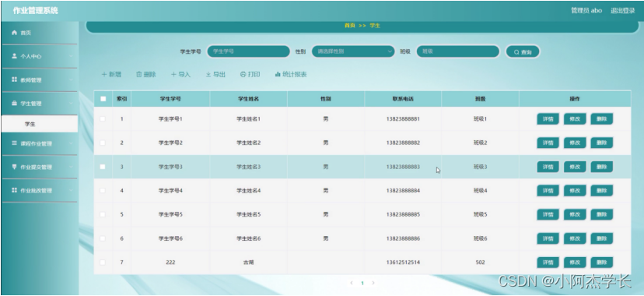Click page number 1 in pagination

tap(362, 283)
